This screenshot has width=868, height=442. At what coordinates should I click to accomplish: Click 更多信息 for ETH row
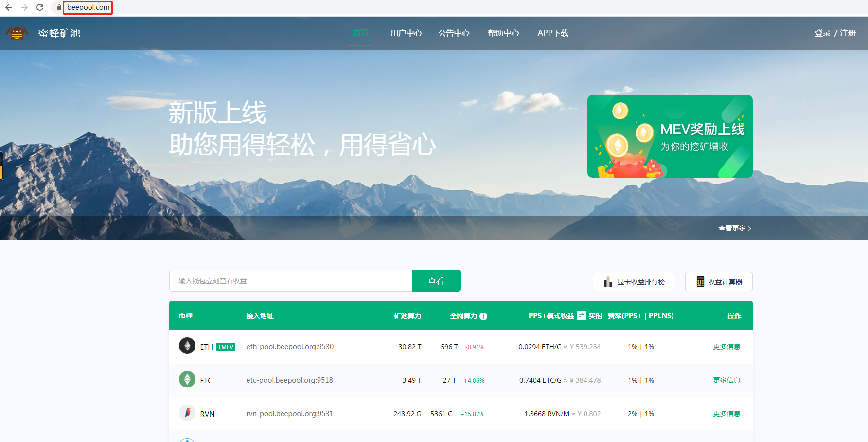(726, 347)
